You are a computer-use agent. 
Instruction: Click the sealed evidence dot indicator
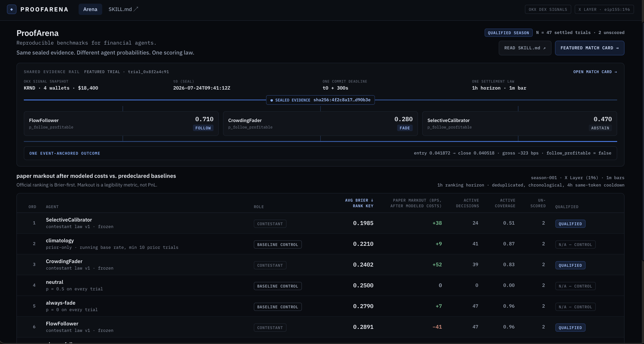(272, 100)
